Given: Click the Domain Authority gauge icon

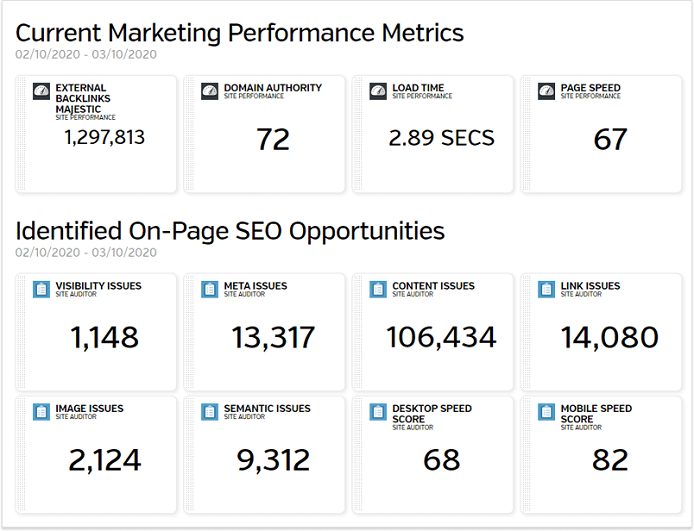Looking at the screenshot, I should coord(210,91).
